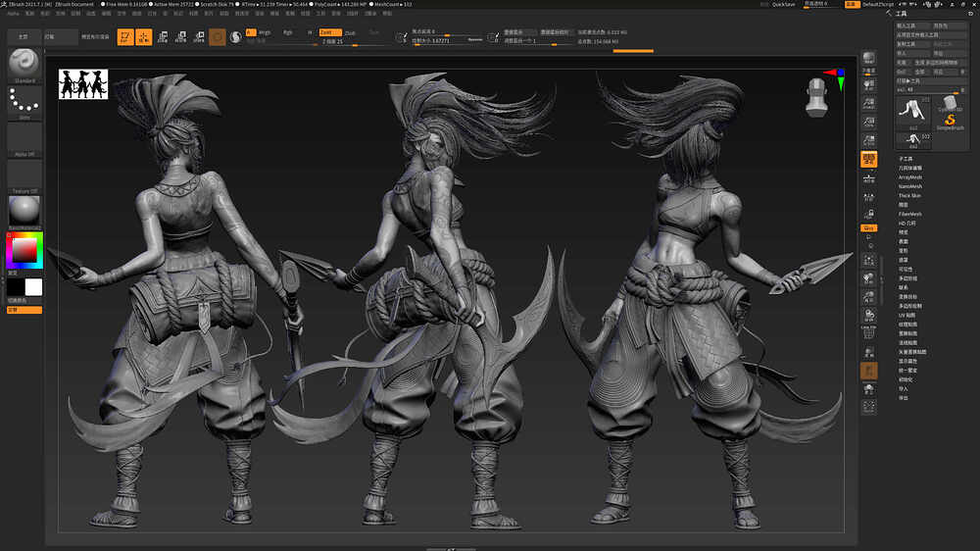This screenshot has height=551, width=980.
Task: Select the Move transform icon
Action: (x=163, y=37)
